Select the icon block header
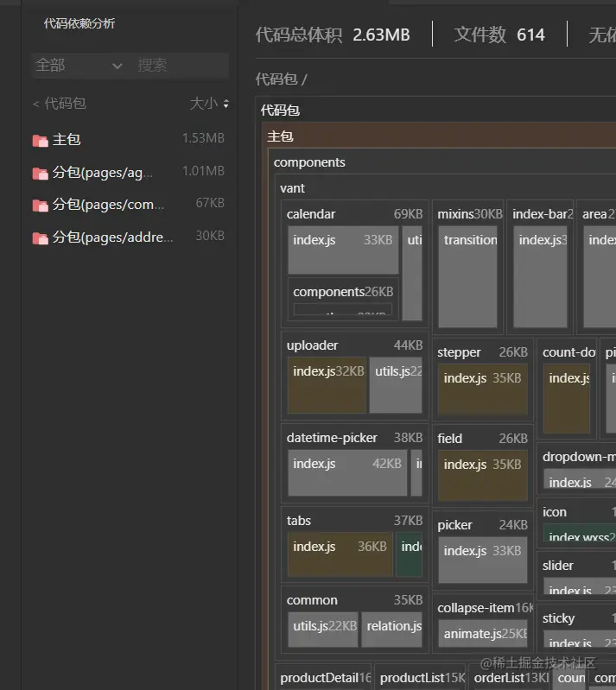The width and height of the screenshot is (616, 690). coord(579,512)
